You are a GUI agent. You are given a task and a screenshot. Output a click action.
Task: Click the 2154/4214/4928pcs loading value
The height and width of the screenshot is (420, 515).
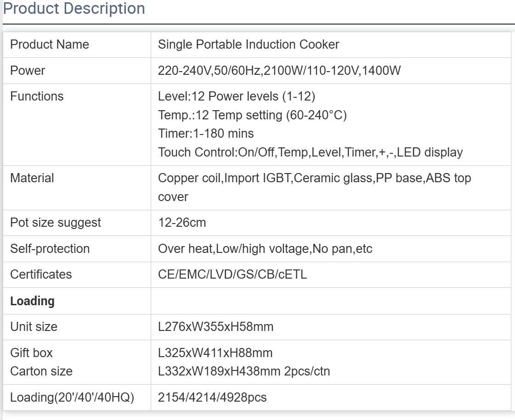point(212,398)
